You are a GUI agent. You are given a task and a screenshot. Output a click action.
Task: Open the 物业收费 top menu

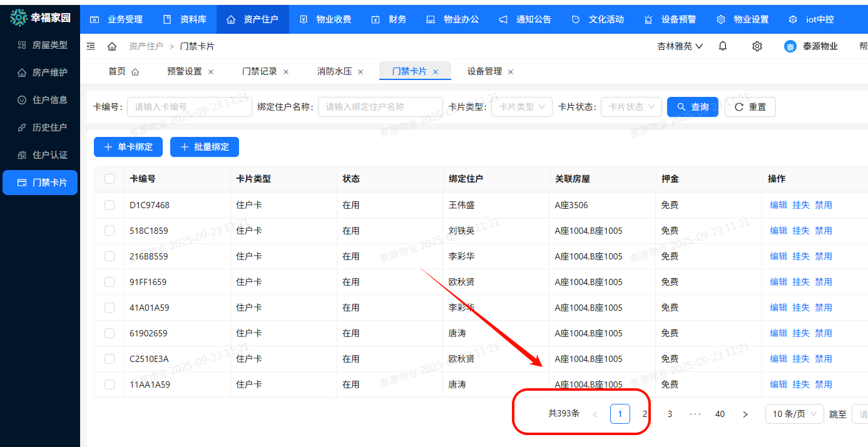coord(325,19)
